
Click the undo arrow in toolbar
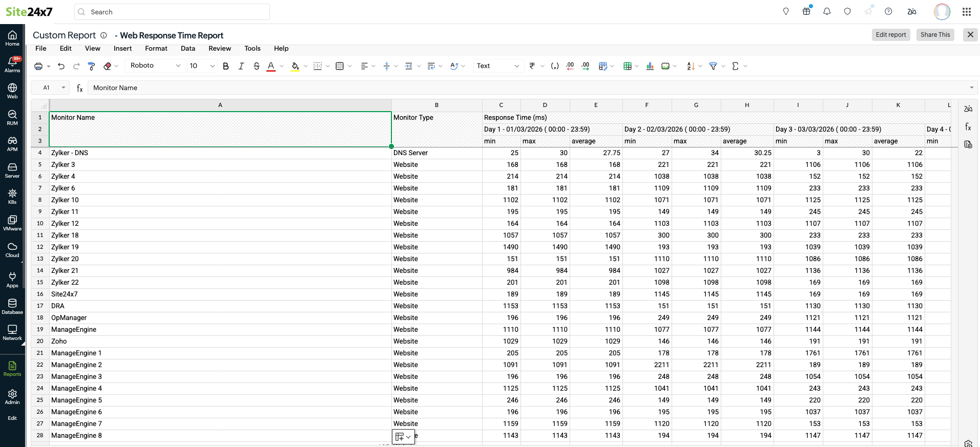[61, 66]
